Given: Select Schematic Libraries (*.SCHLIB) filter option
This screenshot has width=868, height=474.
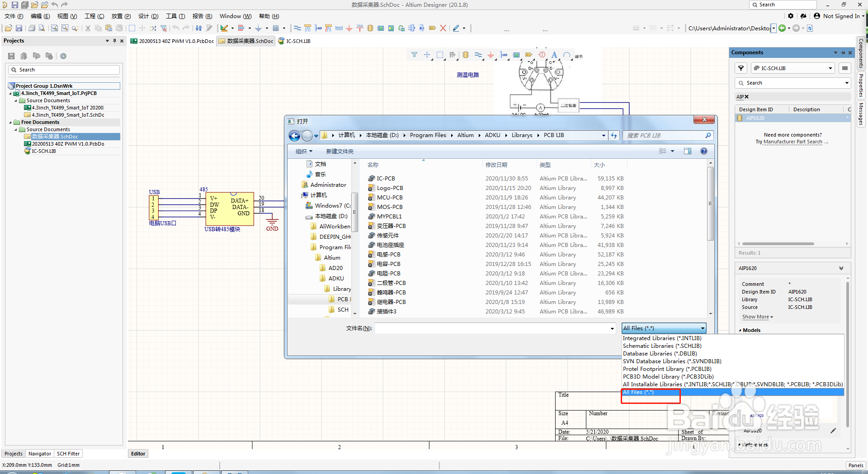Looking at the screenshot, I should (x=662, y=346).
